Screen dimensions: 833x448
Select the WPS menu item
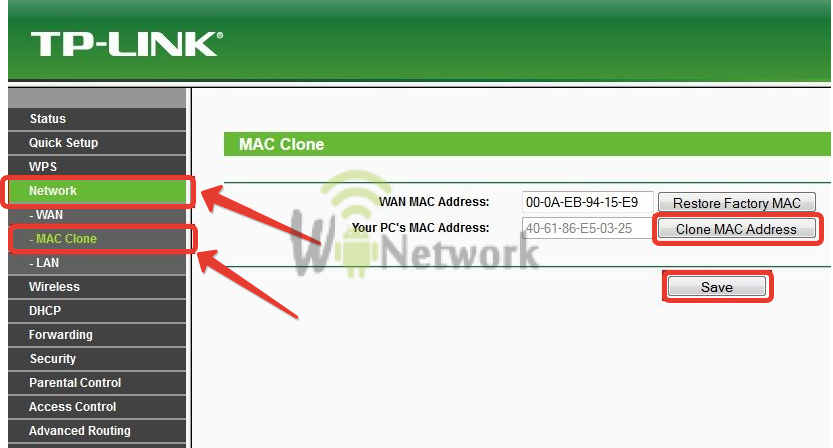pyautogui.click(x=97, y=167)
